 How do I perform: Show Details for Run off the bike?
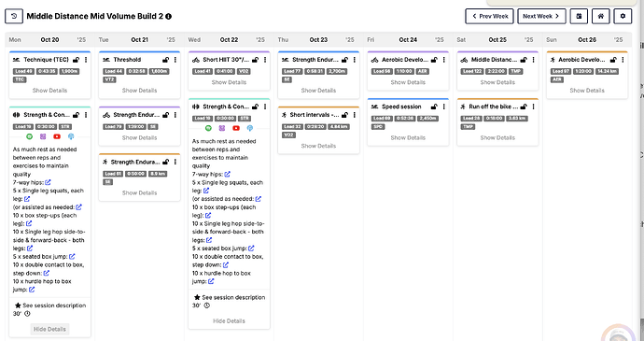(x=497, y=137)
